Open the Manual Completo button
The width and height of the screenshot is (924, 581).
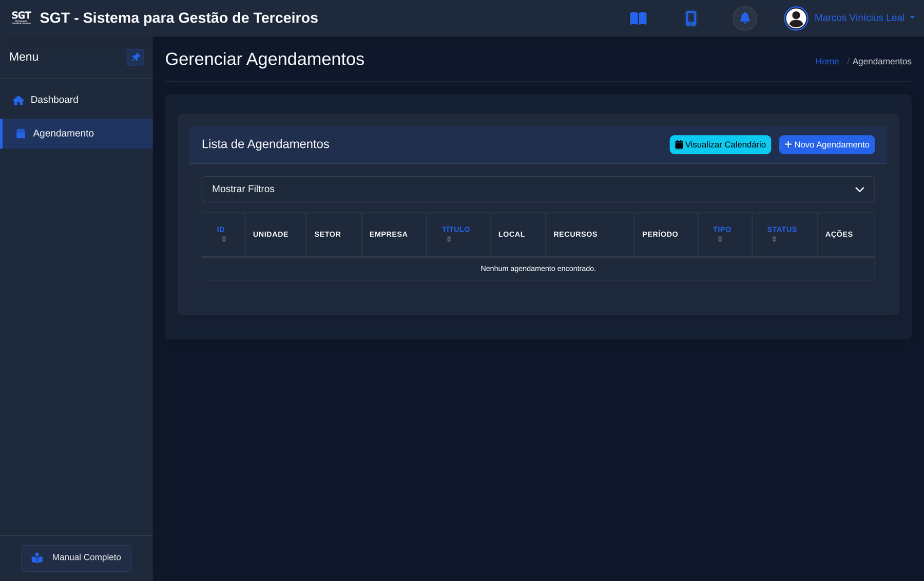click(x=76, y=558)
